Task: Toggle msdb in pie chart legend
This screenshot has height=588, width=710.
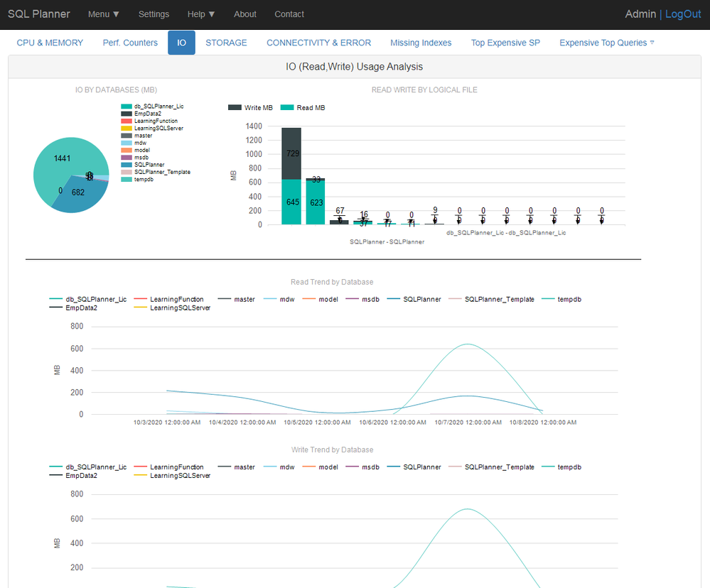Action: click(x=135, y=158)
